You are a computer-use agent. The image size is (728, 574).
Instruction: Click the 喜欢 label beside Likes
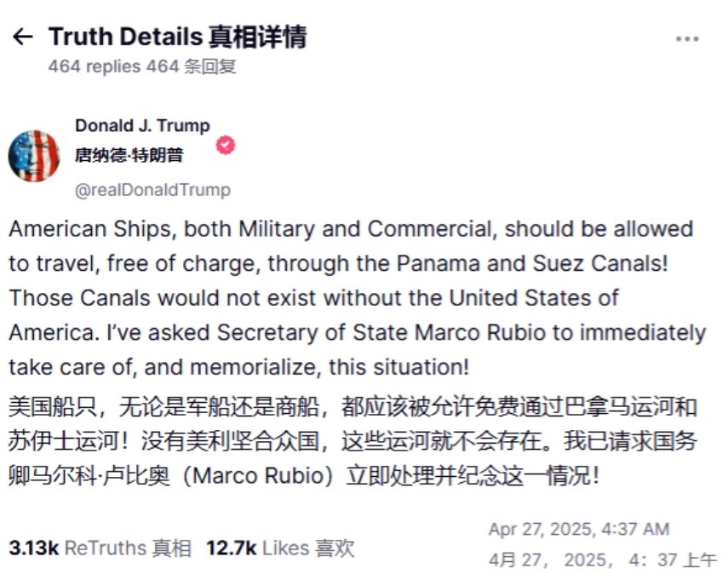[335, 548]
